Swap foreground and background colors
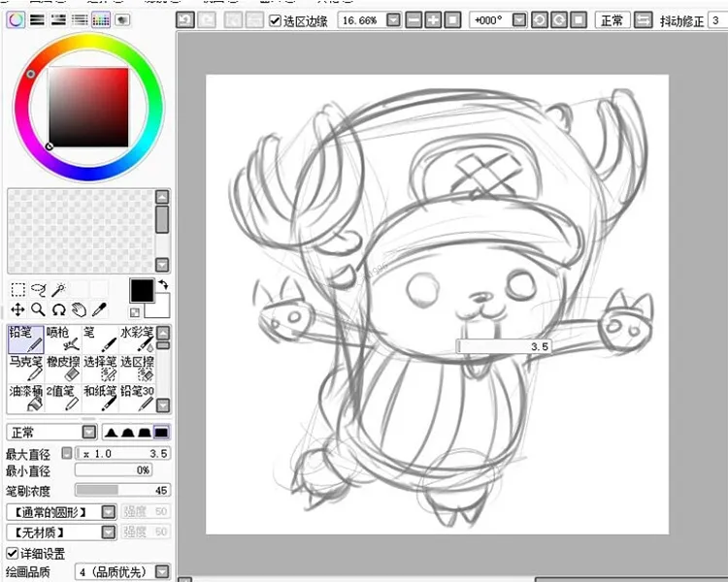 coord(163,284)
